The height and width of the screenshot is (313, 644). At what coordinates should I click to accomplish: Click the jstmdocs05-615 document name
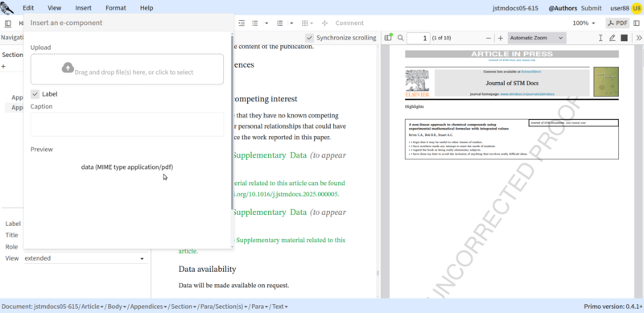pyautogui.click(x=515, y=8)
